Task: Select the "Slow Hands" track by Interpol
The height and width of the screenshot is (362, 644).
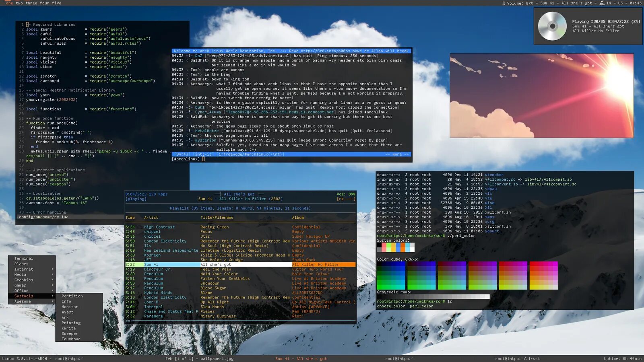Action: [212, 307]
